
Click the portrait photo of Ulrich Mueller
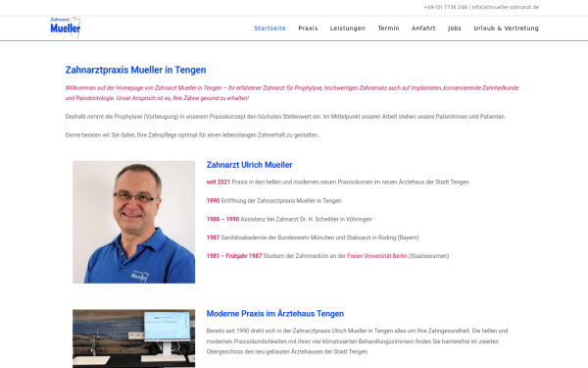134,222
